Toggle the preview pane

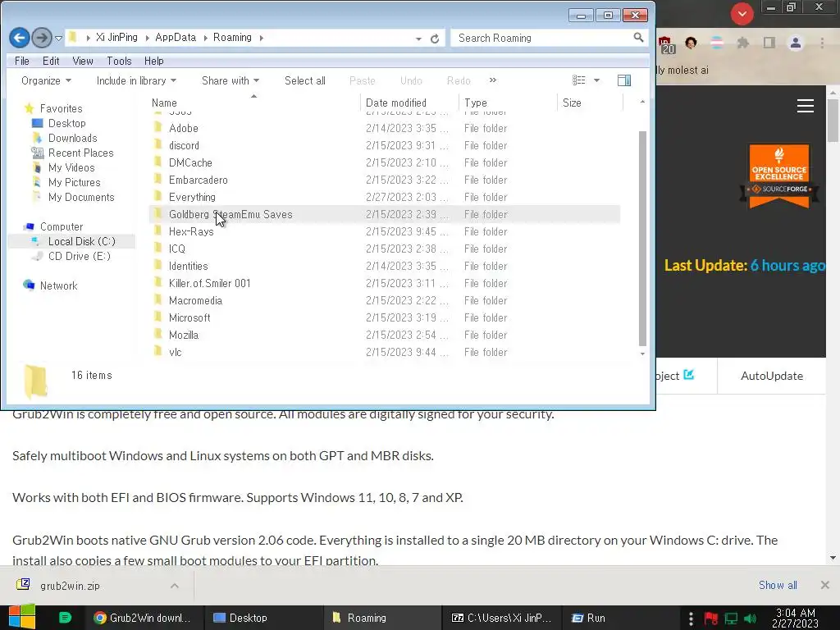pos(624,80)
